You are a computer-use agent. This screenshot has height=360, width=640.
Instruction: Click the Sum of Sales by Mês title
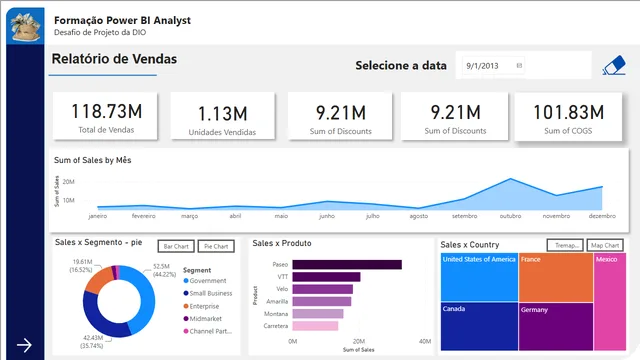pos(93,160)
